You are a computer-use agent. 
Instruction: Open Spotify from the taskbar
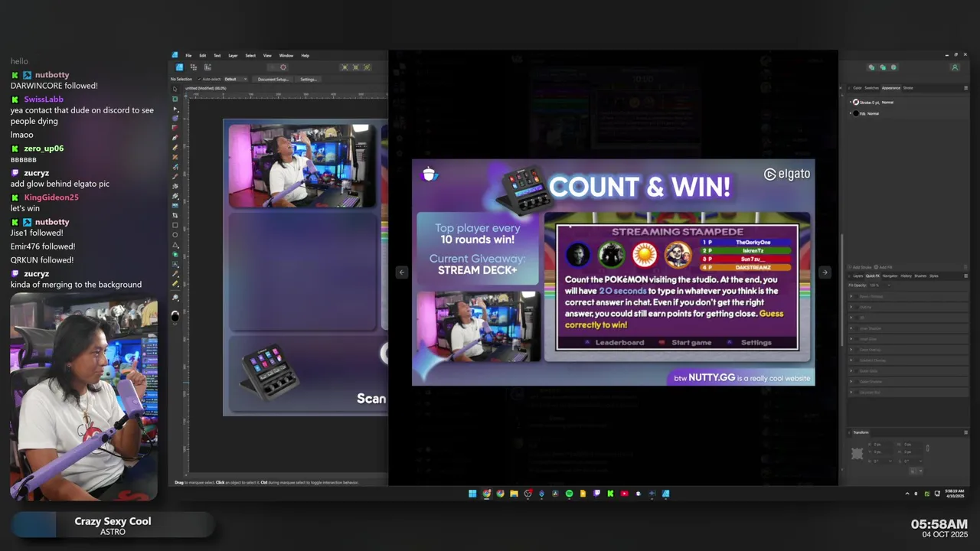pos(569,494)
